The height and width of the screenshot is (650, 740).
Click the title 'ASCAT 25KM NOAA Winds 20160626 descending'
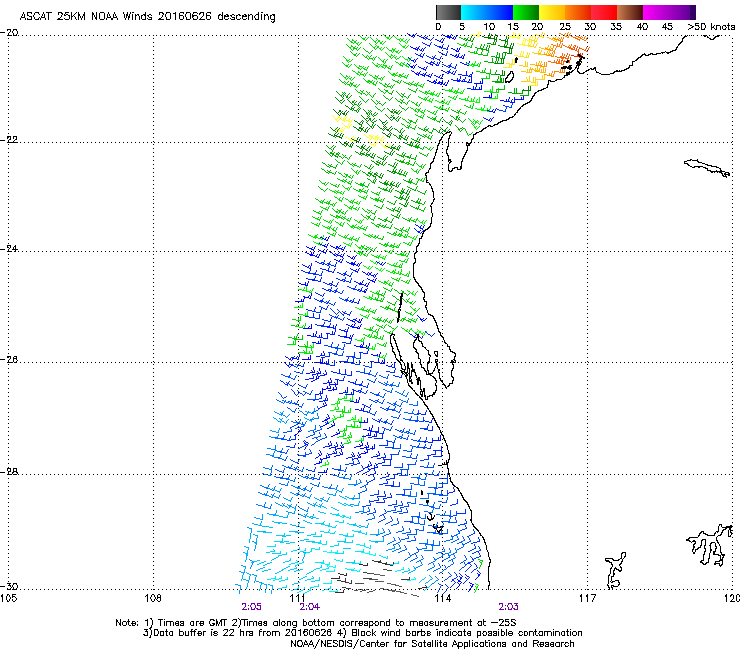click(x=147, y=17)
